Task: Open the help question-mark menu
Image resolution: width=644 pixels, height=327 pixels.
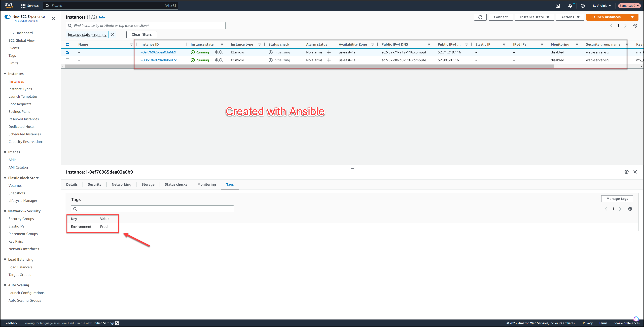Action: [x=583, y=6]
